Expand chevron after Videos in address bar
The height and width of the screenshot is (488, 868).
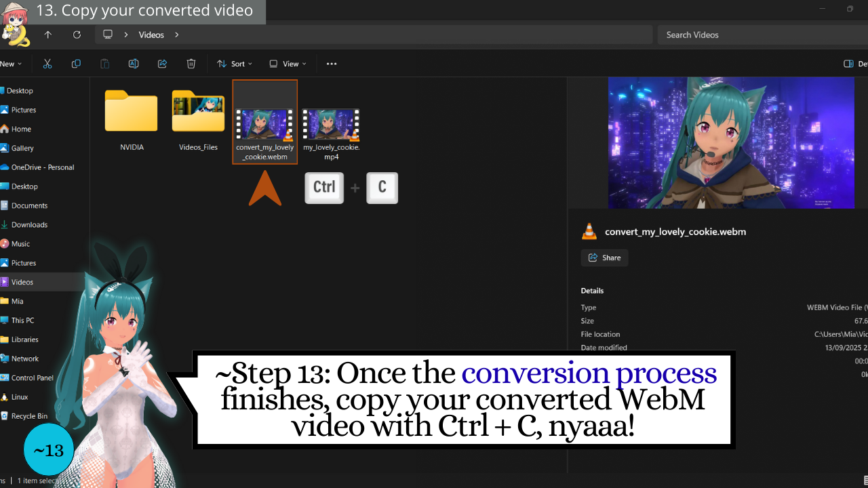[x=176, y=35]
